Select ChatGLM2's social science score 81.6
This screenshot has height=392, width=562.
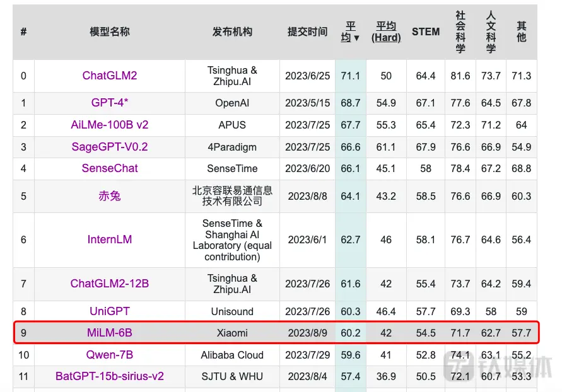click(460, 76)
